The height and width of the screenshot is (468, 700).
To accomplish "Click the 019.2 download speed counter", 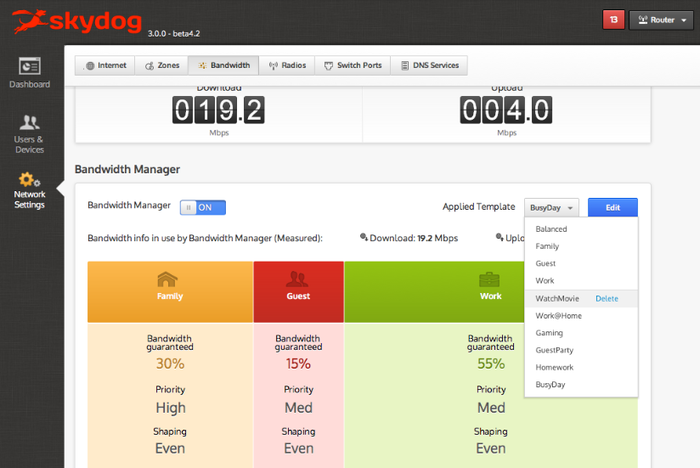I will (218, 110).
